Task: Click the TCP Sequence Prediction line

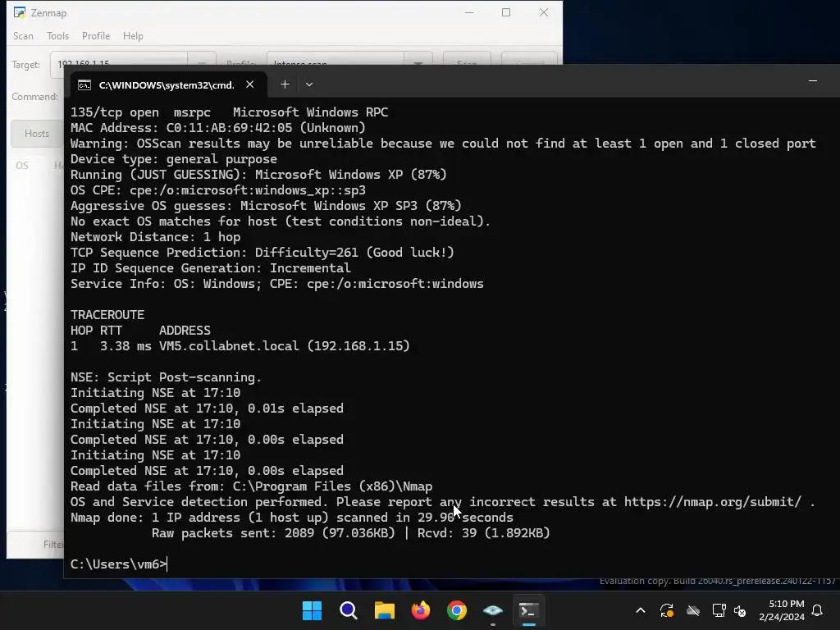Action: pyautogui.click(x=262, y=253)
